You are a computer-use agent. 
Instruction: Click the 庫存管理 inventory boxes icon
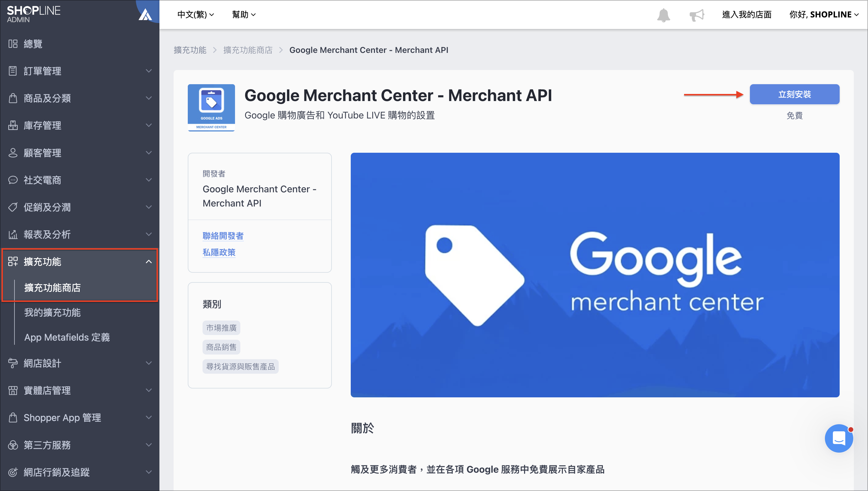13,126
